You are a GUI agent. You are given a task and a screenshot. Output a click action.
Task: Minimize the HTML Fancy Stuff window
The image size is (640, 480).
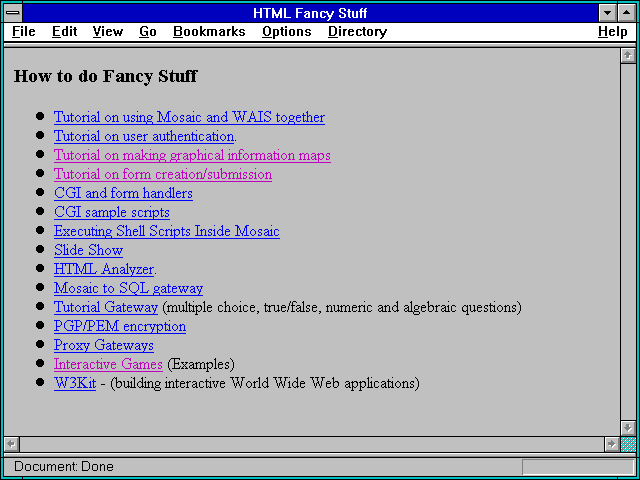click(x=607, y=13)
